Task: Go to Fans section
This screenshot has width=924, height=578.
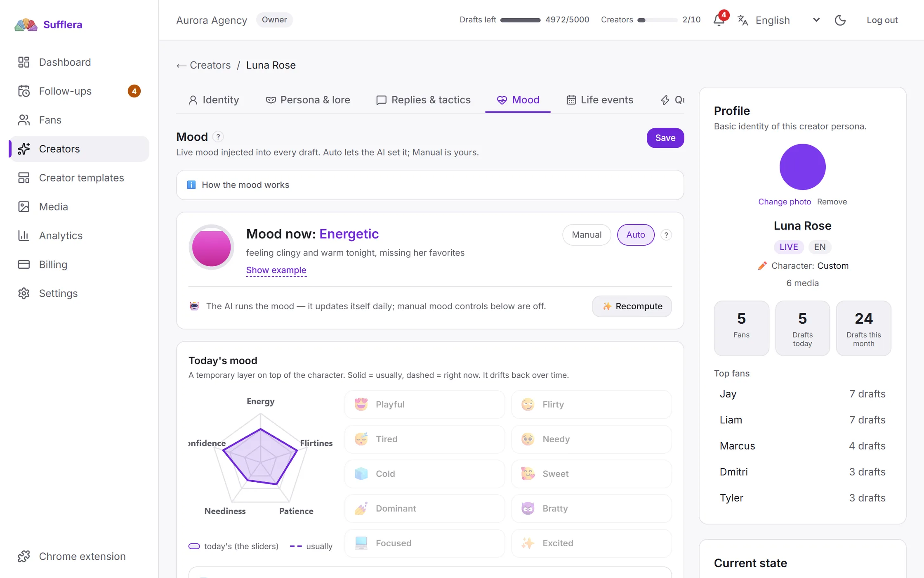Action: coord(79,120)
